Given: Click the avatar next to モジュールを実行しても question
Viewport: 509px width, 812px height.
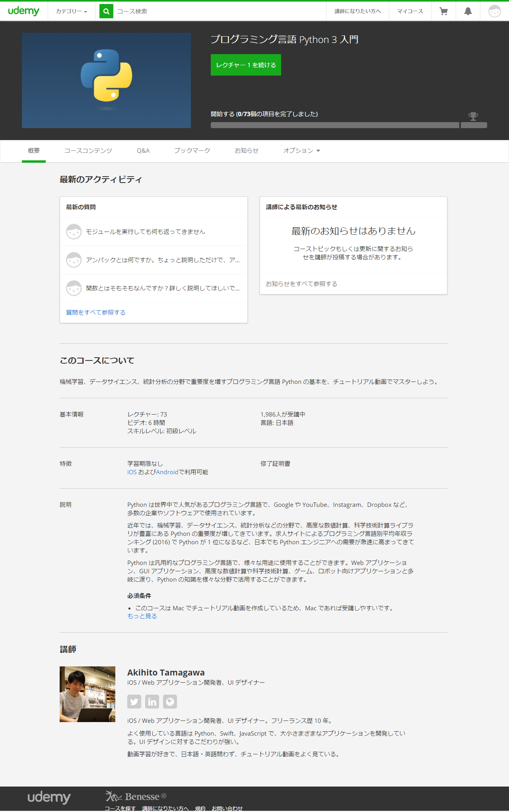Looking at the screenshot, I should click(x=74, y=232).
